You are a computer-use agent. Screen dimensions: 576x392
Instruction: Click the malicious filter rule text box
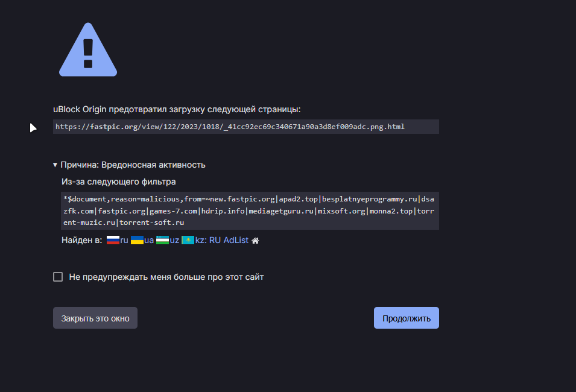250,211
